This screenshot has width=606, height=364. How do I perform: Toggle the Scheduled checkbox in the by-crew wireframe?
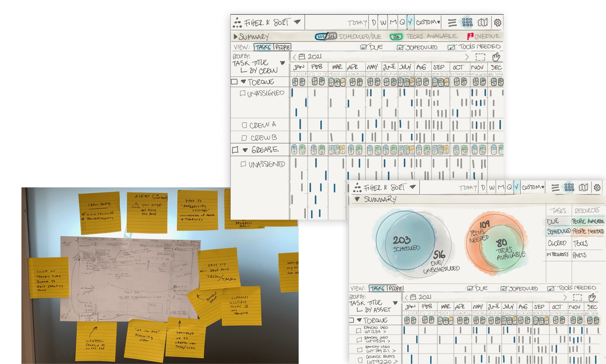400,47
